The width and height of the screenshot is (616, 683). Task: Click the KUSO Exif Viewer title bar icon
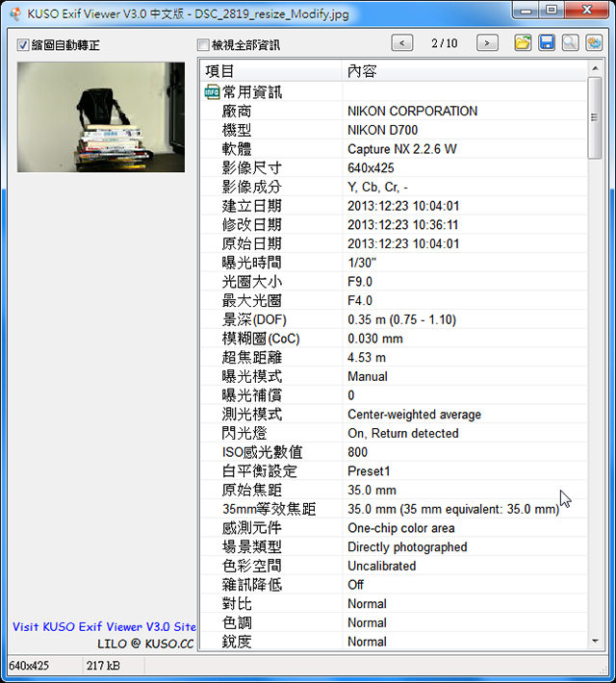click(15, 13)
